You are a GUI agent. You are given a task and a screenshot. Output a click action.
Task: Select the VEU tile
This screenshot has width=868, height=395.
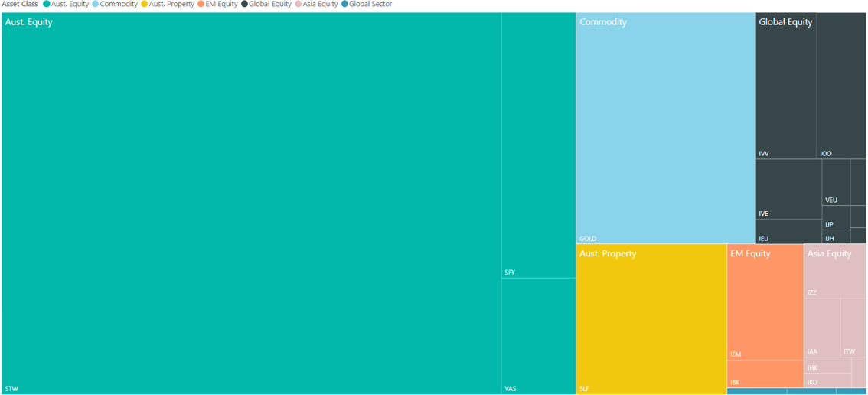pos(835,183)
